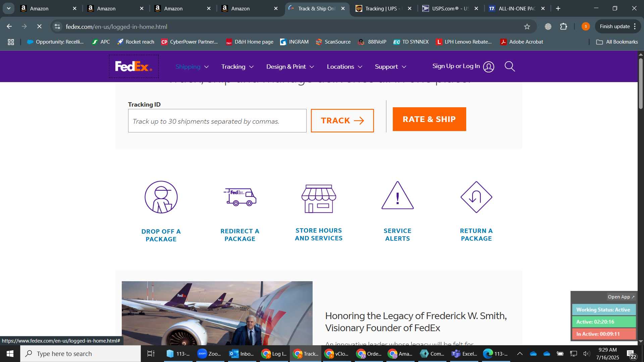Viewport: 644px width, 362px height.
Task: Open the TD SYNNEX bookmark
Action: pos(411,42)
